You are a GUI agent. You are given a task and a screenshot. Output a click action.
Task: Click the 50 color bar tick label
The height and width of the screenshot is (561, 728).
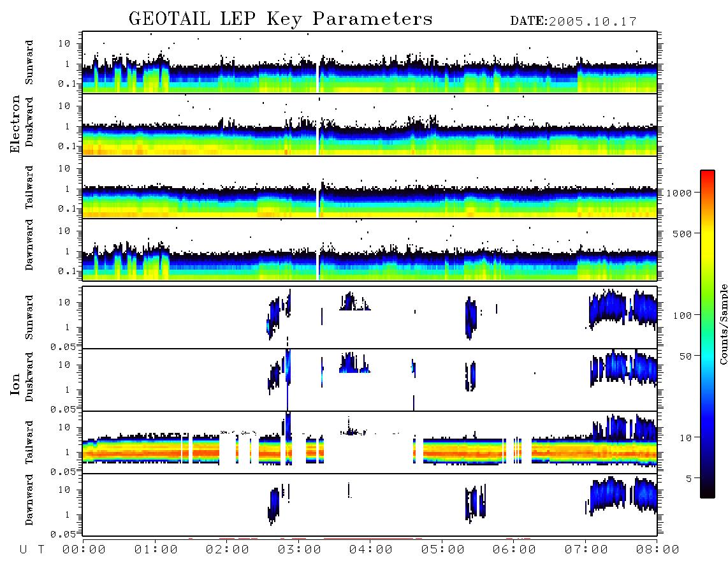click(x=685, y=356)
